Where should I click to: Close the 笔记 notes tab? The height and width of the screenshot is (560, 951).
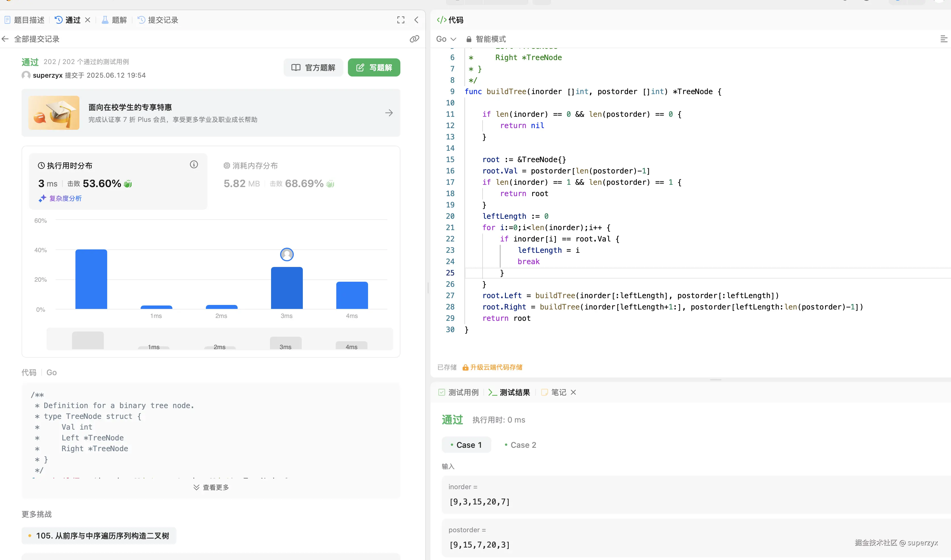click(573, 393)
